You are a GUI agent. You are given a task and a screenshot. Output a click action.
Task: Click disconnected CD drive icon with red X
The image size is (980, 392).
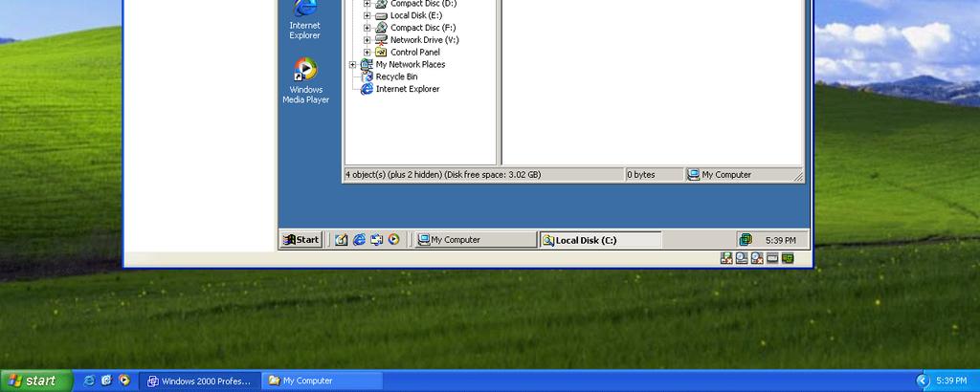click(x=757, y=258)
